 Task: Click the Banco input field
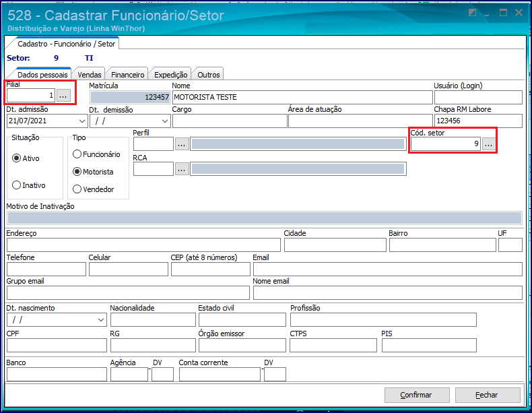click(x=57, y=375)
